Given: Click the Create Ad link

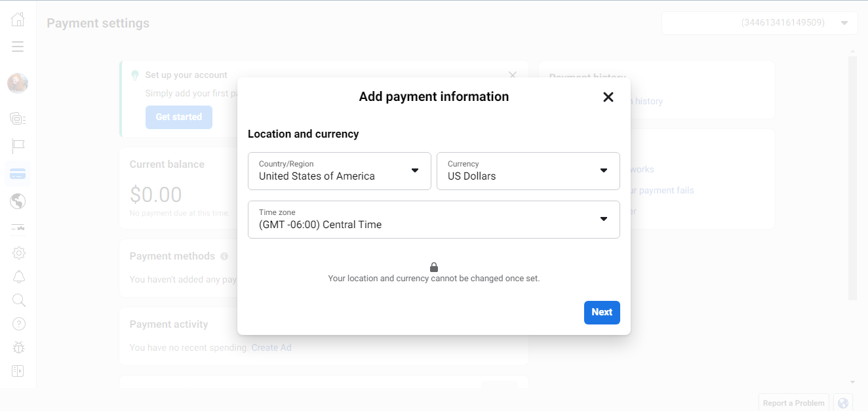Looking at the screenshot, I should pyautogui.click(x=271, y=347).
